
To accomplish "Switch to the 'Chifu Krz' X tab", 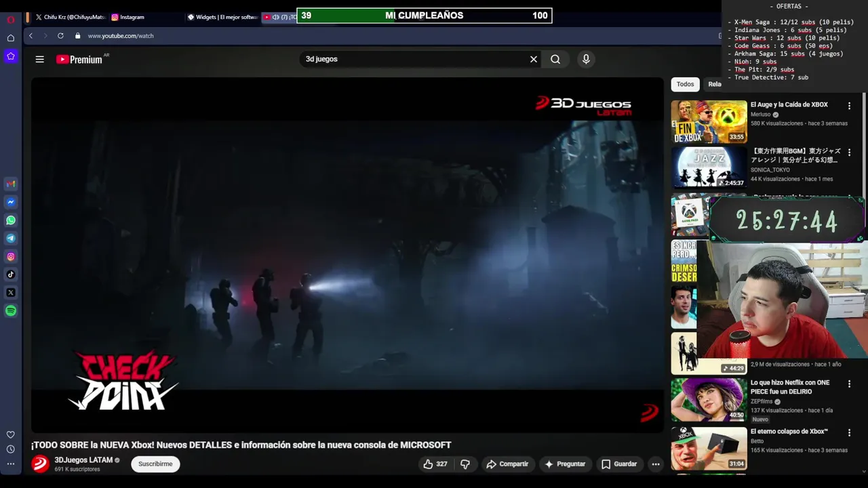I will (x=70, y=17).
